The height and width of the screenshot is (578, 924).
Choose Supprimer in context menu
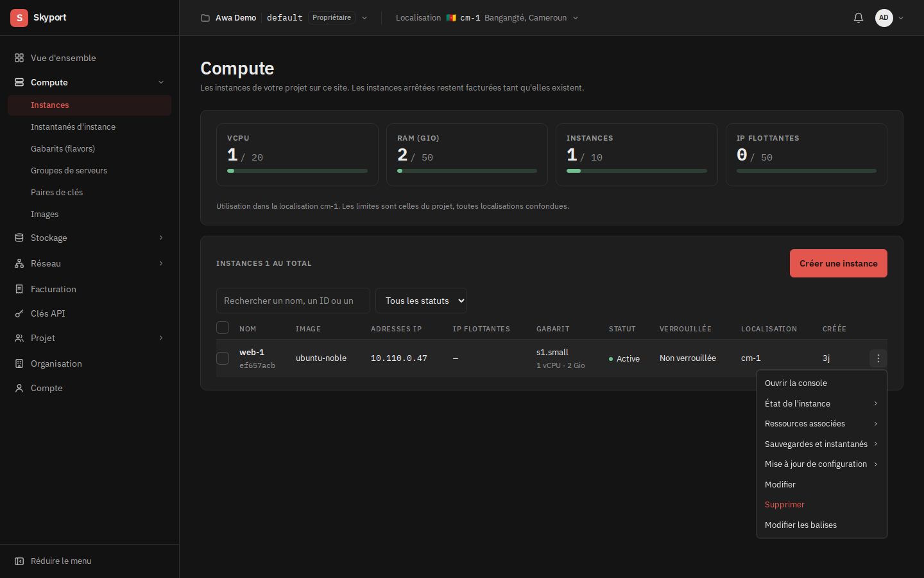821,505
